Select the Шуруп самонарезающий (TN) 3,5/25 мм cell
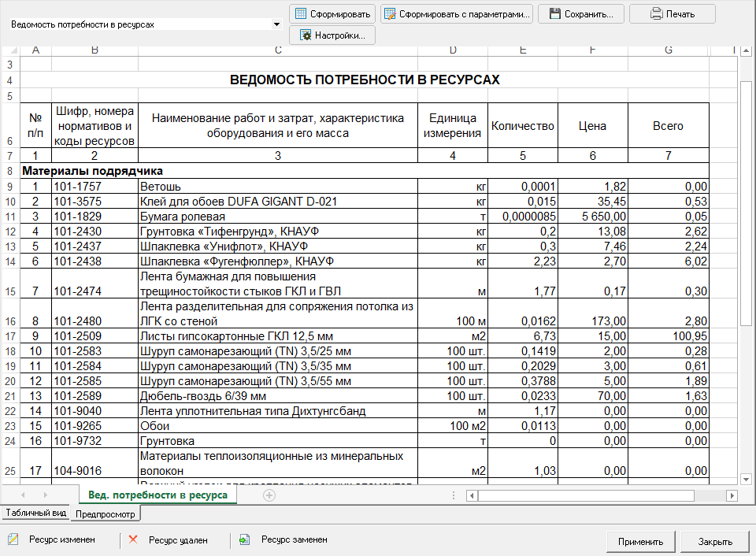756x556 pixels. coord(278,351)
